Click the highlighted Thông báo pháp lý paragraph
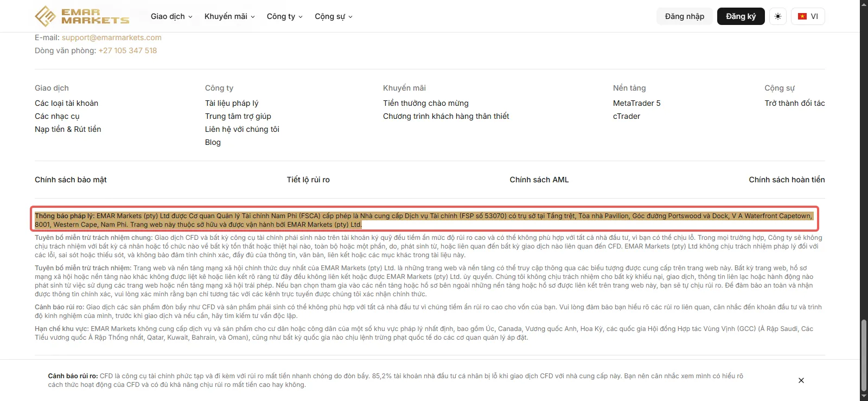 click(x=424, y=220)
